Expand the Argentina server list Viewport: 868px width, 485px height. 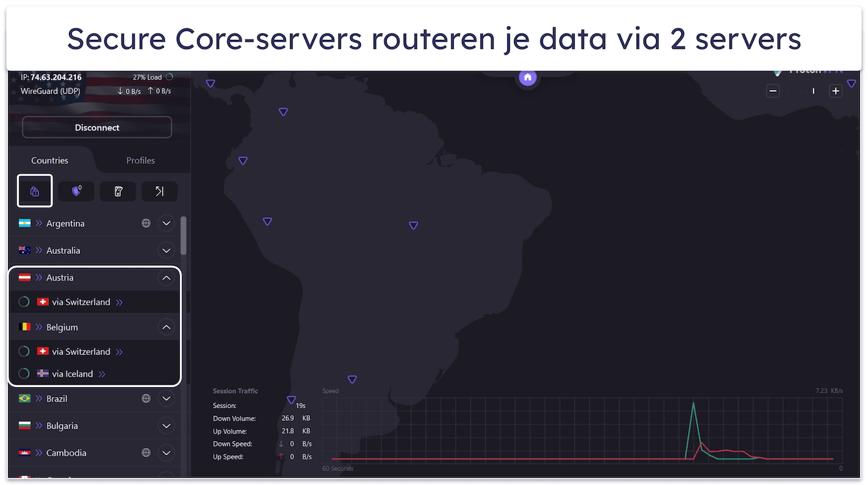(166, 223)
